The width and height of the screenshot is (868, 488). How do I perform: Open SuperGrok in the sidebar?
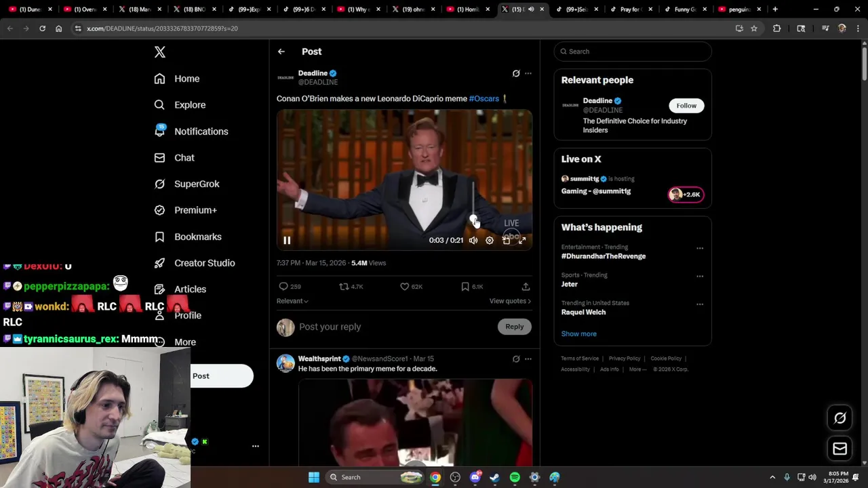[x=187, y=184]
